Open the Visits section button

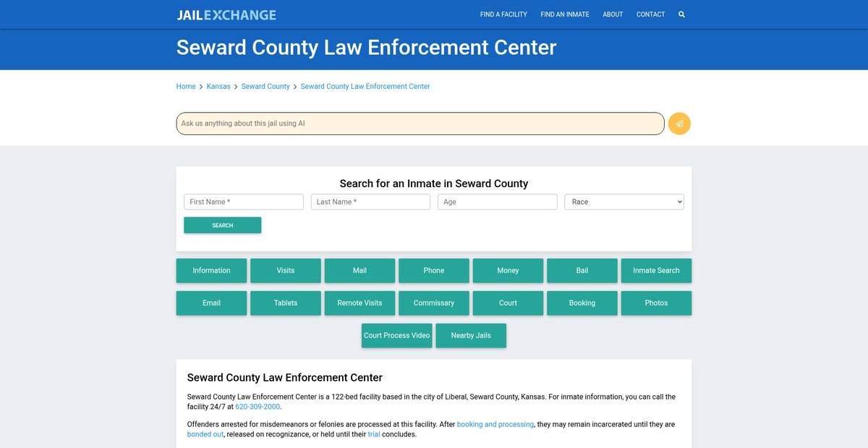(286, 271)
